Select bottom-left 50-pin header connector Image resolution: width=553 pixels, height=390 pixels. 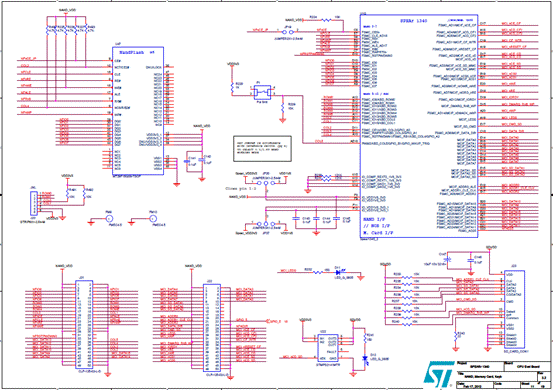[84, 324]
